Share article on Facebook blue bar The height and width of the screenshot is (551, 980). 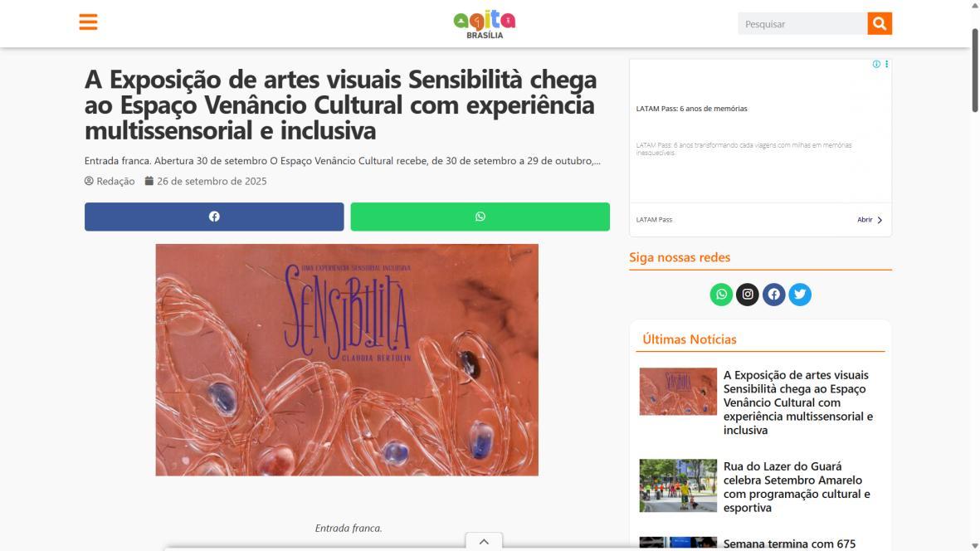pos(214,217)
